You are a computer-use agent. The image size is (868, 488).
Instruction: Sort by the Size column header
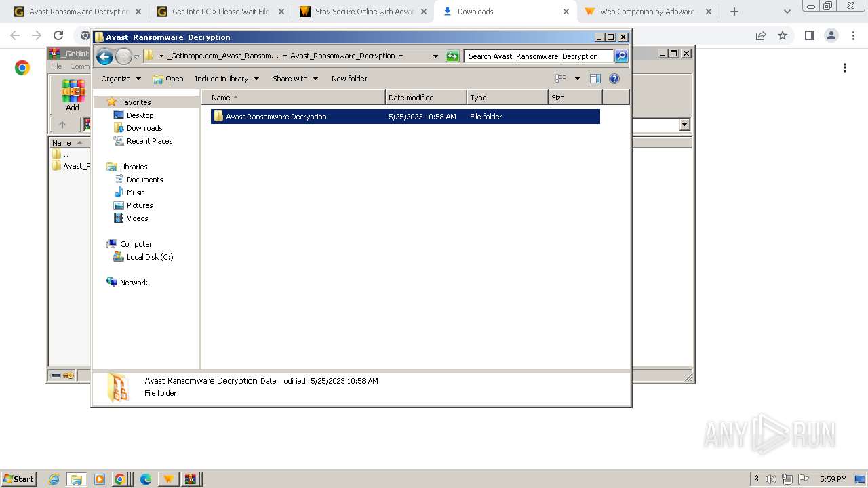coord(575,98)
